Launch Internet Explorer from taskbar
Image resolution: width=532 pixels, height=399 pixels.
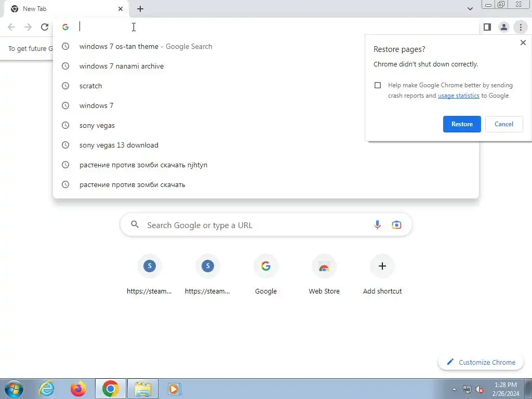click(x=46, y=389)
